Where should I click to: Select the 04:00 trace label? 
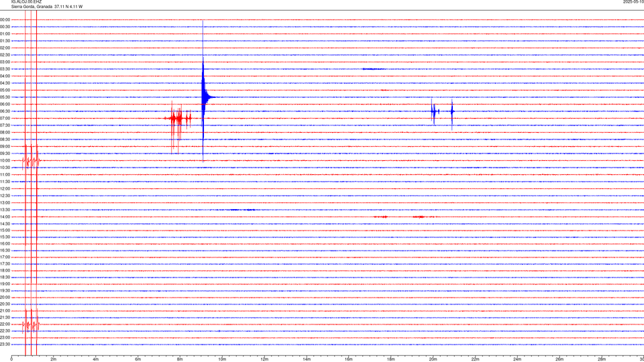(x=5, y=76)
